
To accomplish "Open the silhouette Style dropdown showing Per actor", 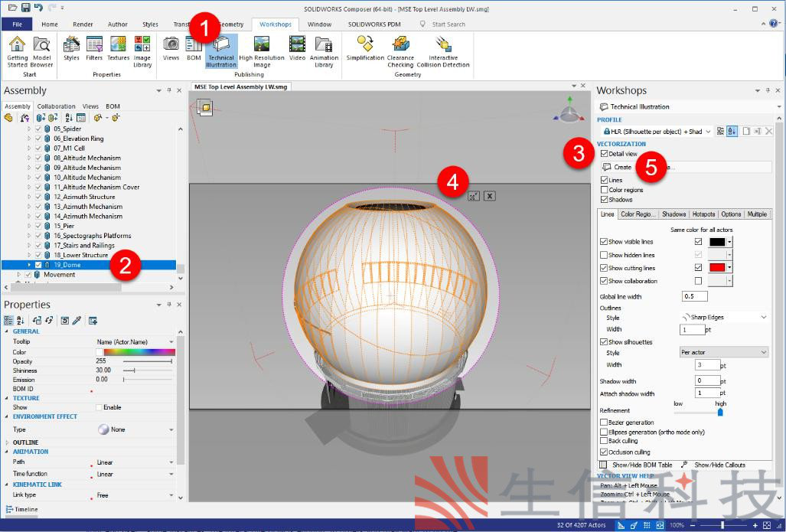I will coord(723,352).
